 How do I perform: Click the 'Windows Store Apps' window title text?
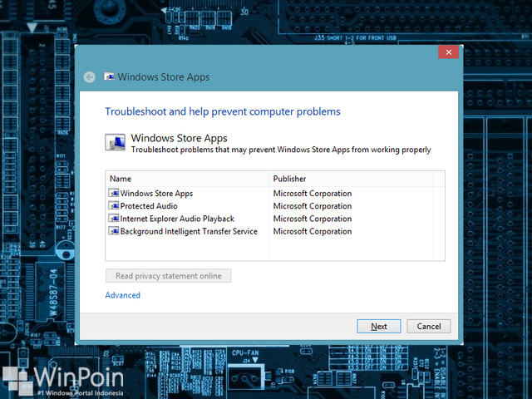tap(164, 77)
